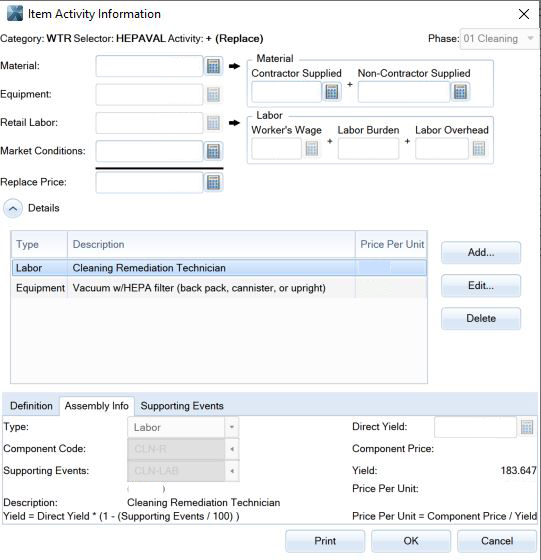The image size is (541, 560).
Task: Open Non-Contractor Supplied calculator icon
Action: pyautogui.click(x=460, y=92)
